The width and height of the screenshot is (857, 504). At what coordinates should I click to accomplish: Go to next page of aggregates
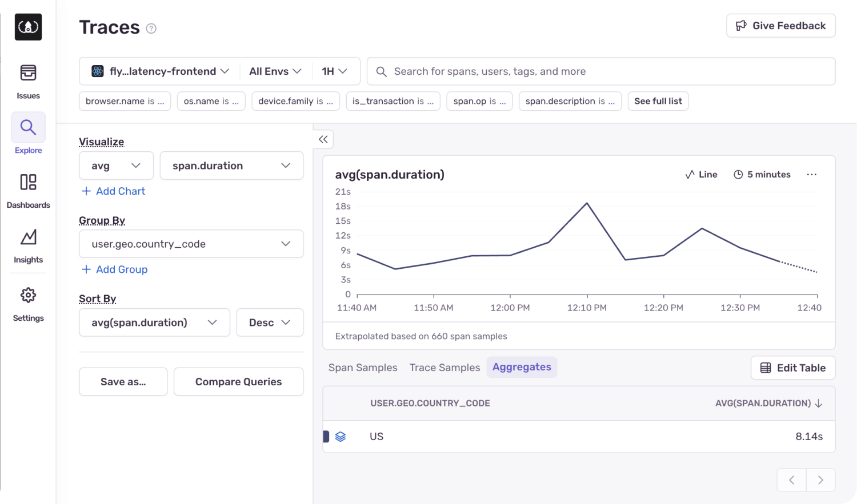click(820, 480)
